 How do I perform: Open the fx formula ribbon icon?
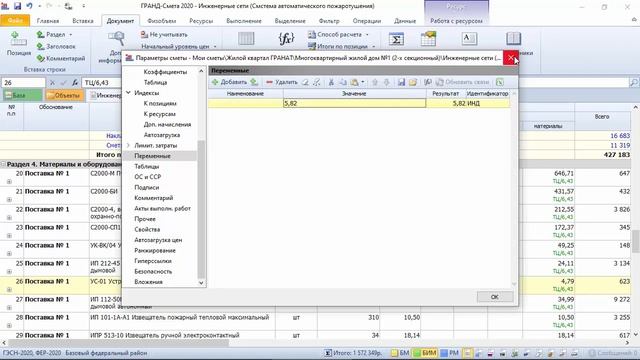[286, 39]
